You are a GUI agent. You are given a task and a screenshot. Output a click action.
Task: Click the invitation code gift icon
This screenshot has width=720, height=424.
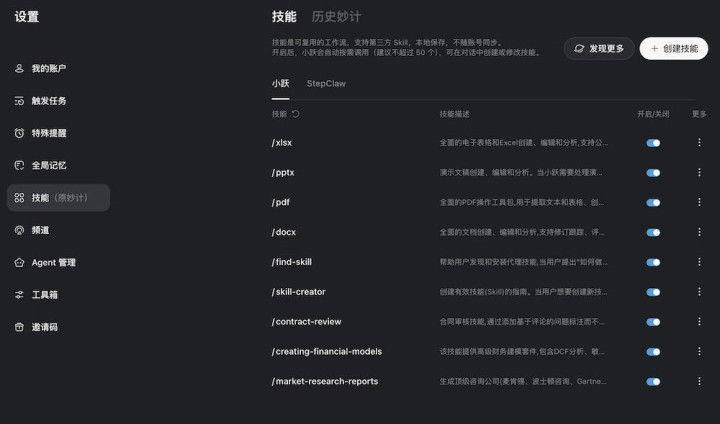(x=19, y=327)
